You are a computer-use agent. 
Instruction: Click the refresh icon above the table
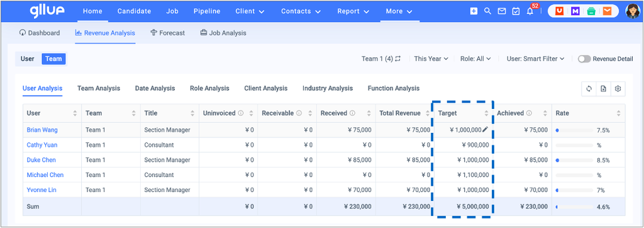click(x=589, y=88)
